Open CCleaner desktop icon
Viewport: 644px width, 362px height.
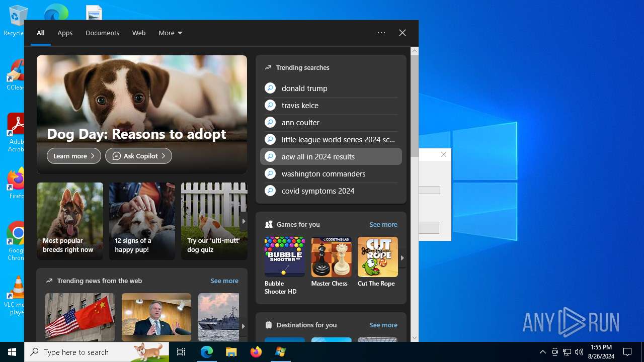click(x=16, y=75)
